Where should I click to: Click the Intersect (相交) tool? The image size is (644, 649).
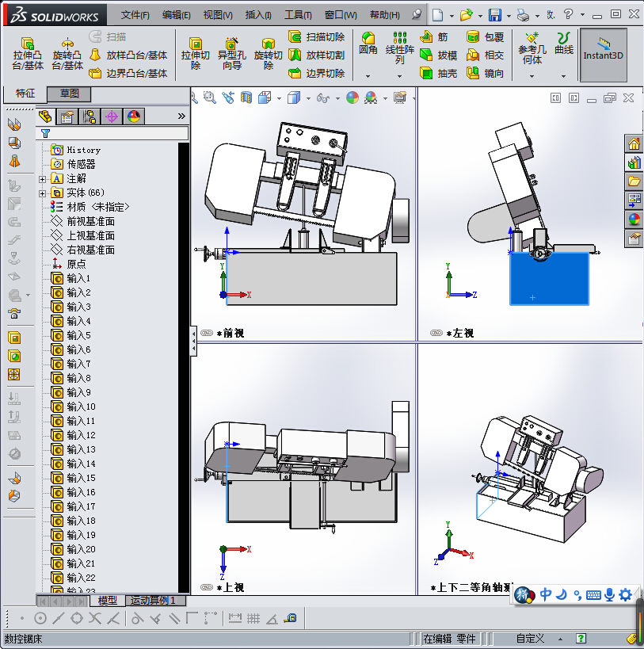coord(485,55)
